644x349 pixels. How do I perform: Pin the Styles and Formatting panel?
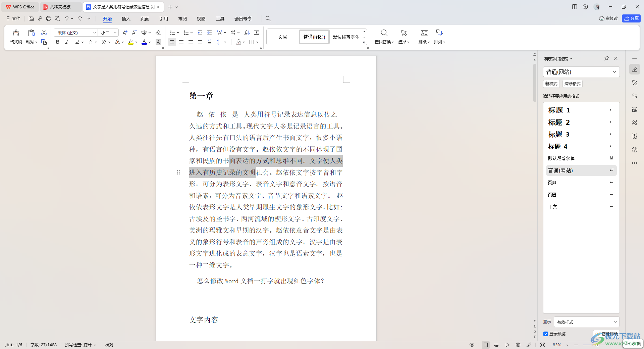point(606,58)
